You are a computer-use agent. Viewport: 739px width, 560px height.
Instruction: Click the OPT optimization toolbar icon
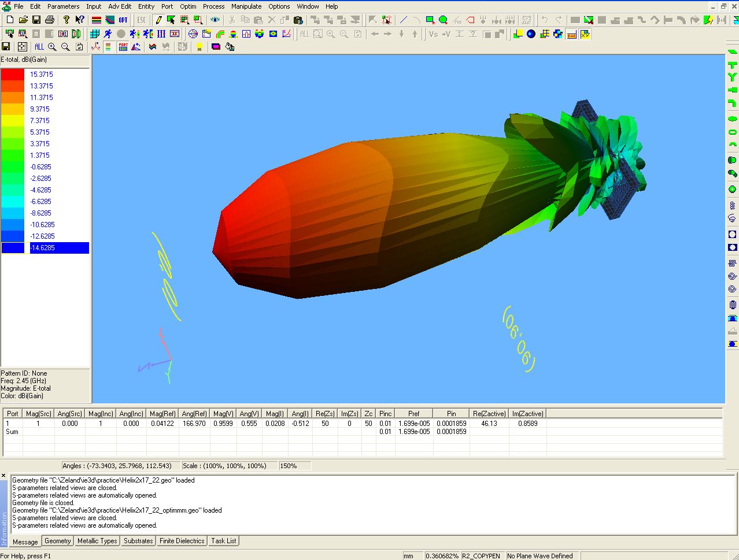tap(123, 20)
